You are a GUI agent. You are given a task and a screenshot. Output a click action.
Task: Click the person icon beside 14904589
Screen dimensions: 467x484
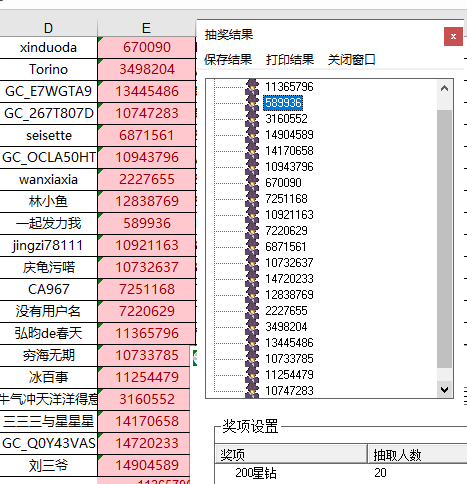click(252, 135)
